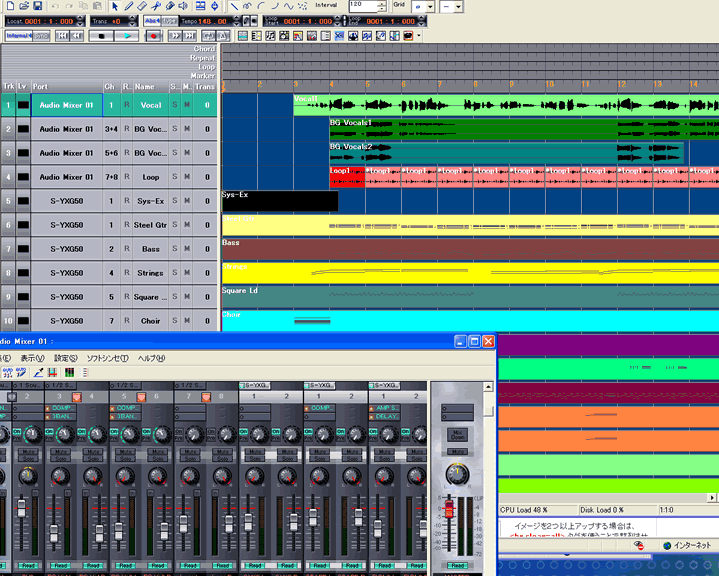This screenshot has width=719, height=576.
Task: Toggle stereo link between mixer channels 5 and 6
Action: 141,397
